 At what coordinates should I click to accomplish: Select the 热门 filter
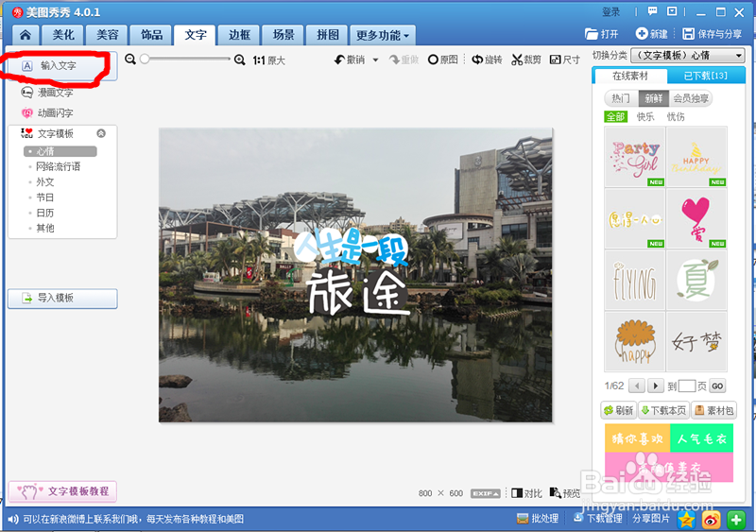click(621, 98)
